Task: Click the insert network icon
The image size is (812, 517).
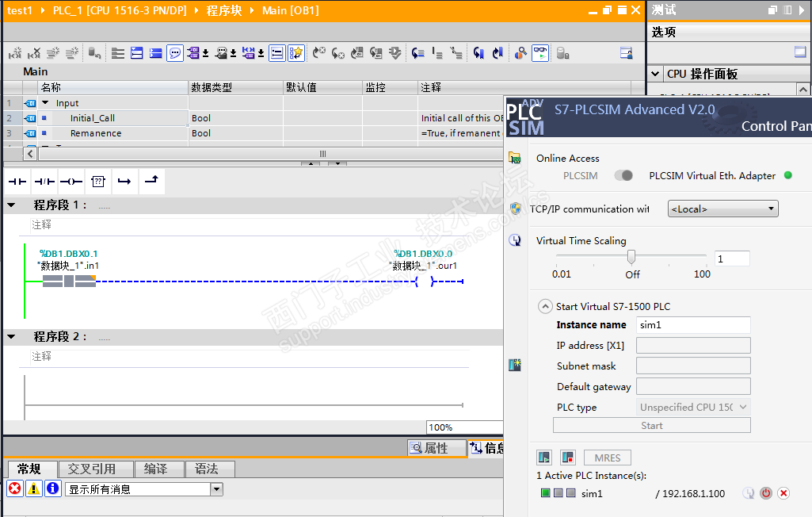Action: (15, 53)
